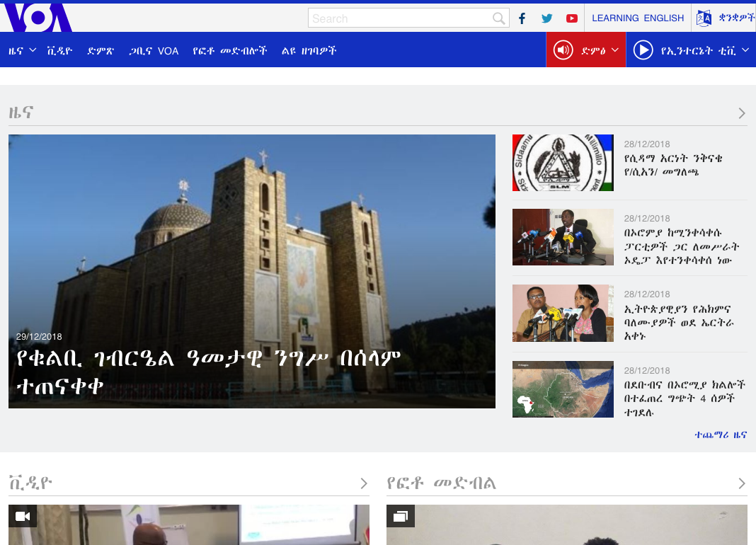Click the LEARNING ENGLISH link

[x=638, y=18]
